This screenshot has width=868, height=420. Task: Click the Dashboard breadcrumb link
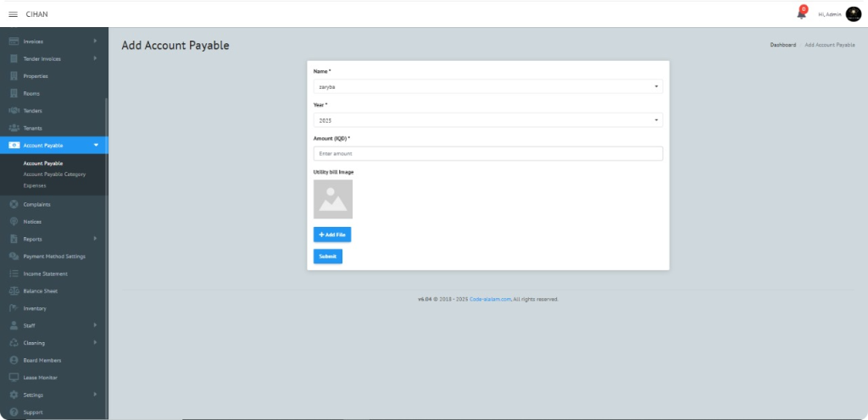click(x=782, y=45)
